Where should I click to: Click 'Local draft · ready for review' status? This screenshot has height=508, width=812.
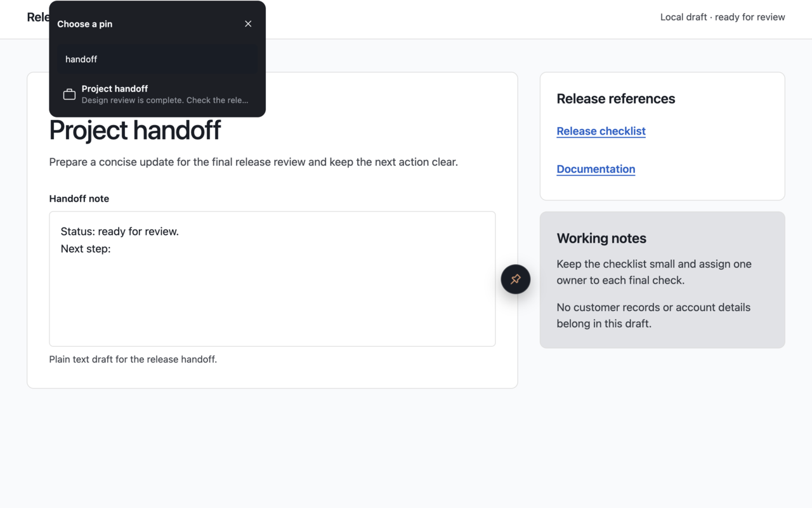(x=723, y=17)
